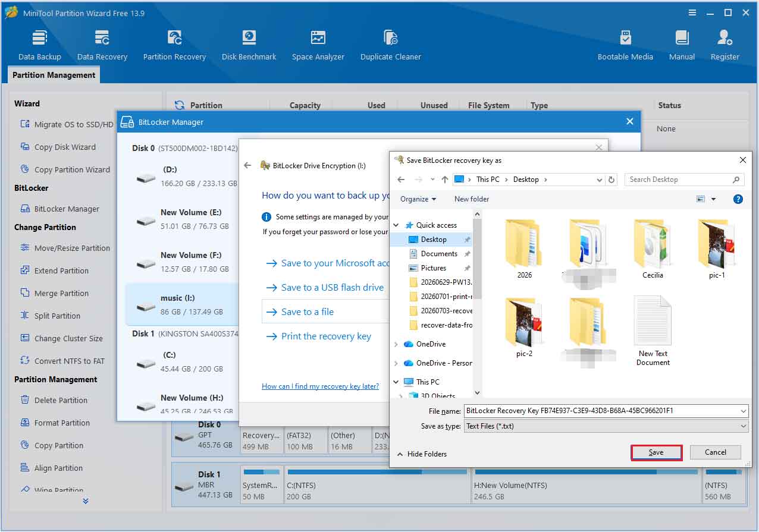Choose Print the recovery key
Screen dimensions: 759x532
pyautogui.click(x=319, y=336)
